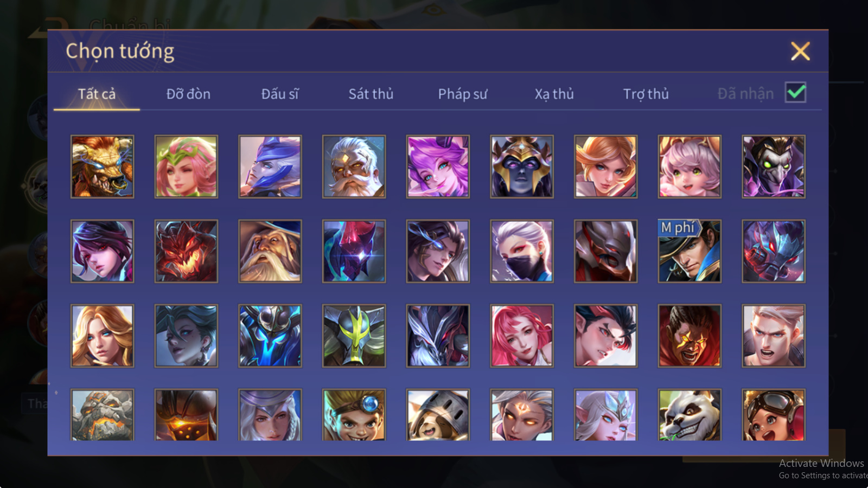868x488 pixels.
Task: Switch to the Đỡ đòn tab
Action: coord(188,94)
